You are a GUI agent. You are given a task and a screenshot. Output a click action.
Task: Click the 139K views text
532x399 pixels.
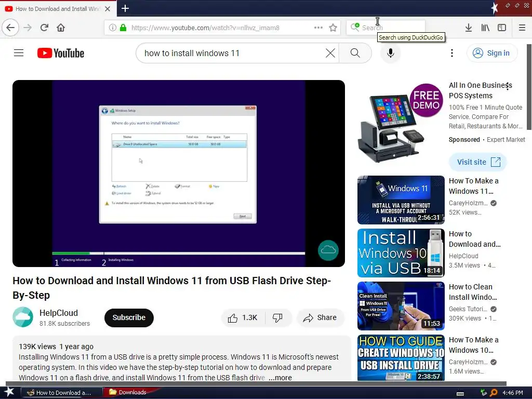[37, 347]
